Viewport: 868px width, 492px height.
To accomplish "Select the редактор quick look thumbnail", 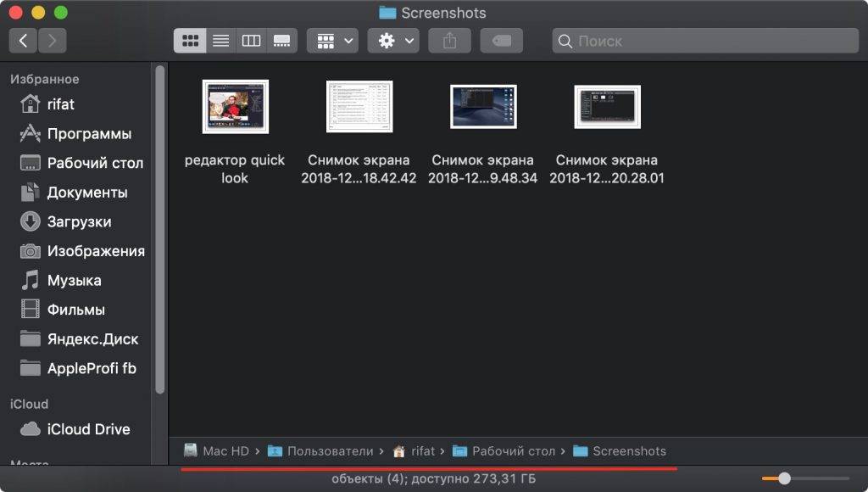I will (236, 107).
